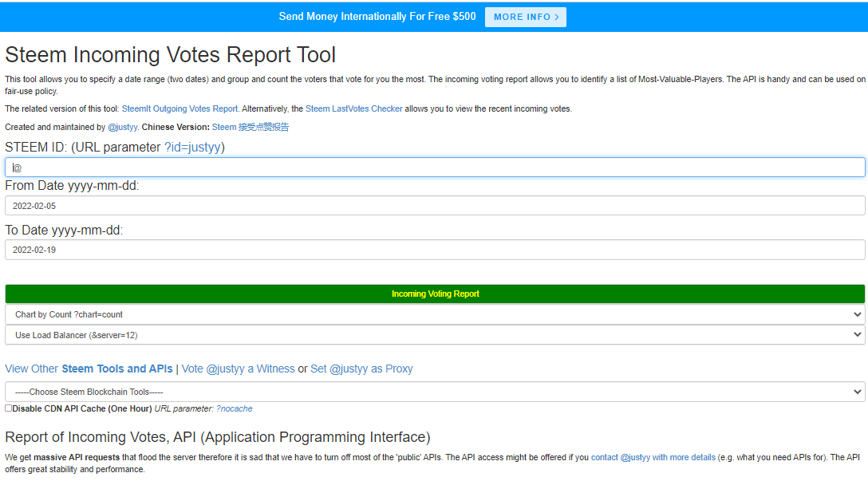Click the ?nocache URL parameter link
This screenshot has height=481, width=868.
pyautogui.click(x=235, y=409)
